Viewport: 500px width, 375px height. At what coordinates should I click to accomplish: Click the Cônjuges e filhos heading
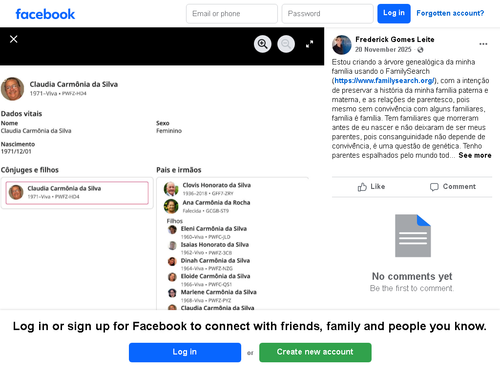point(30,170)
